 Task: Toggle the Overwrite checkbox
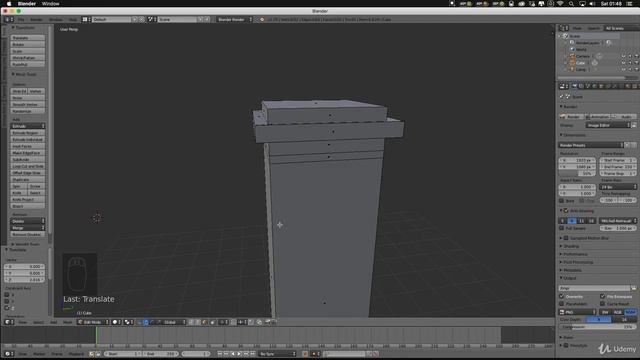[562, 296]
